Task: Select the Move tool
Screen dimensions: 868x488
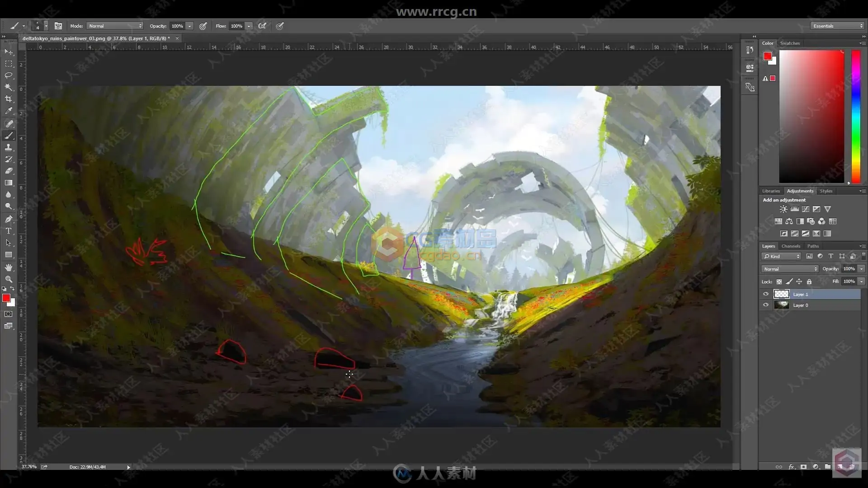Action: pos(9,52)
